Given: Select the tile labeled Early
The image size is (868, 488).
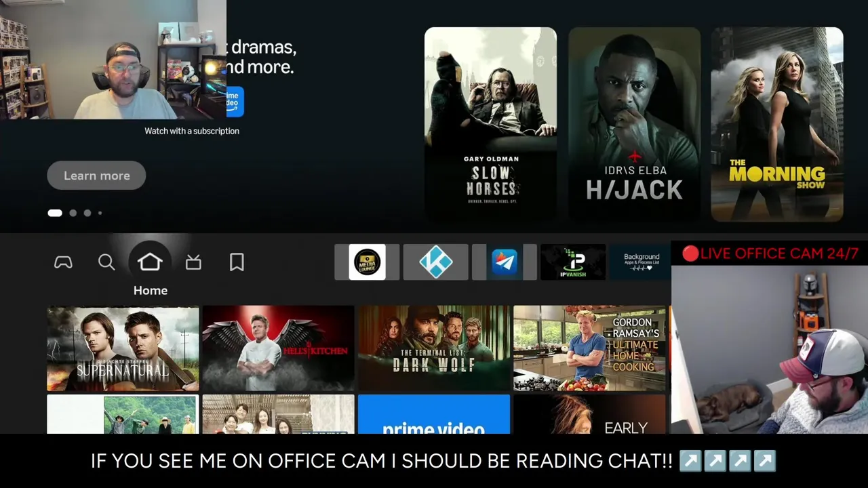Looking at the screenshot, I should point(589,415).
